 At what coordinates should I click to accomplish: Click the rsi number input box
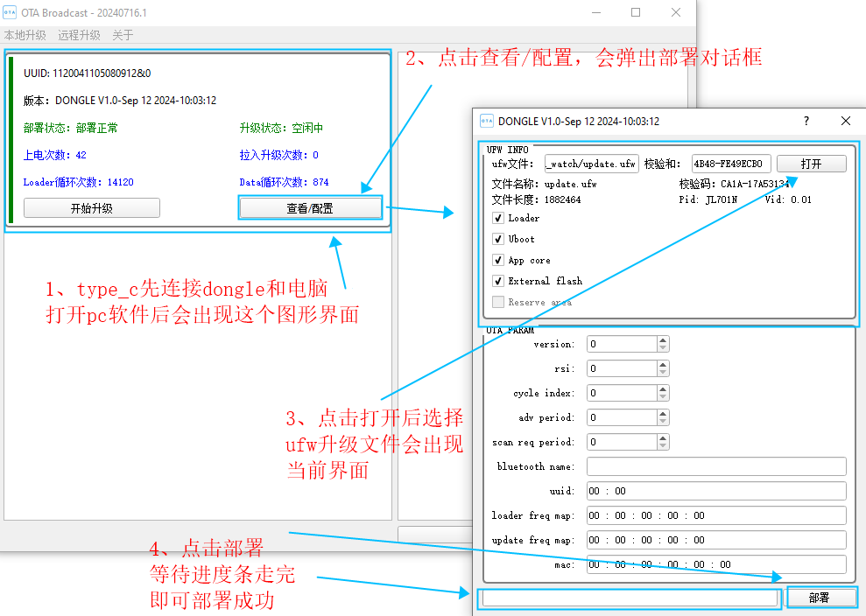point(622,368)
